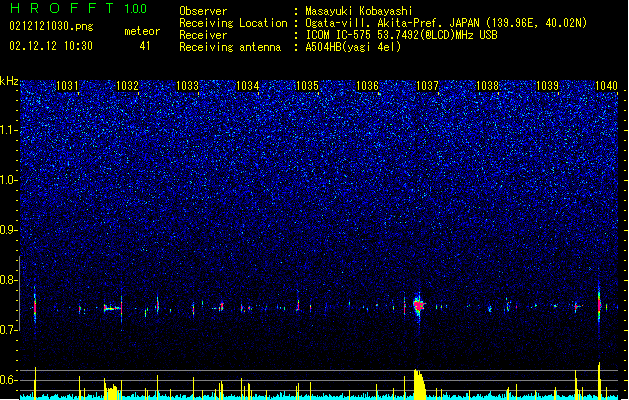Click the 'meteor' label
629x400 pixels.
(x=142, y=31)
